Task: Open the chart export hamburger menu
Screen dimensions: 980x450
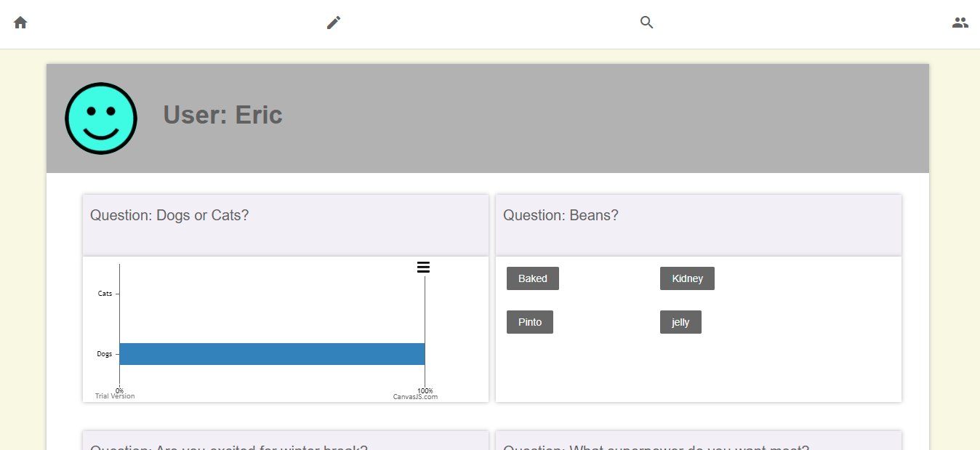Action: [423, 267]
